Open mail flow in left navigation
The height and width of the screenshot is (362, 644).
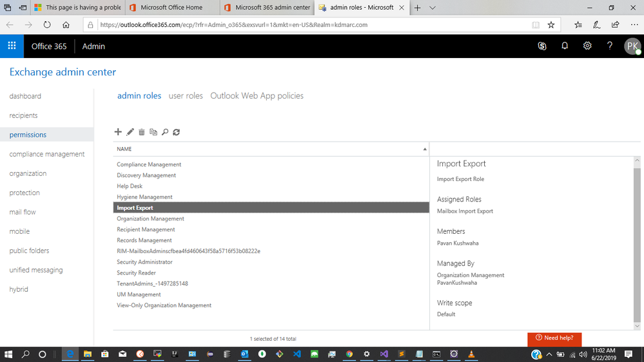tap(23, 212)
